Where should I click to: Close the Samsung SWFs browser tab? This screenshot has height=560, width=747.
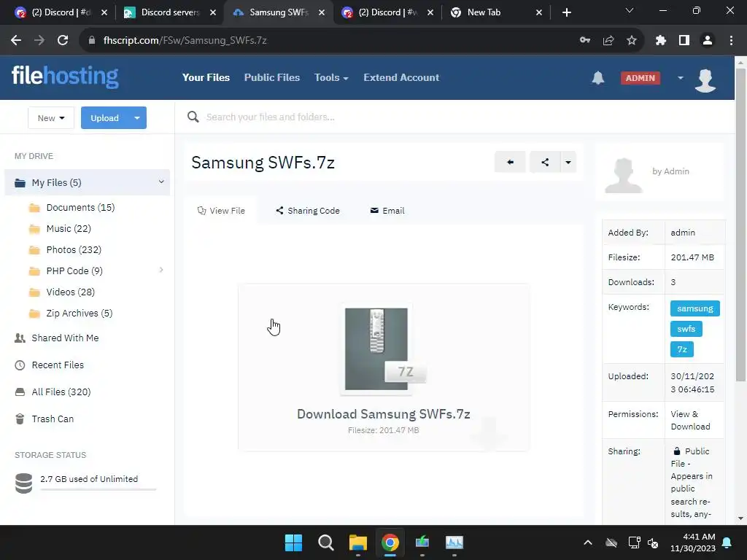click(x=322, y=12)
